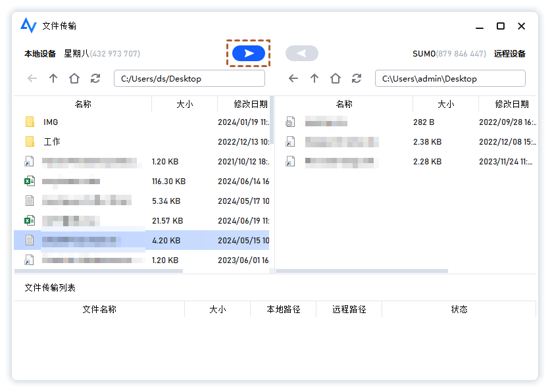550x392 pixels.
Task: Navigate up one level in local directory
Action: (53, 78)
